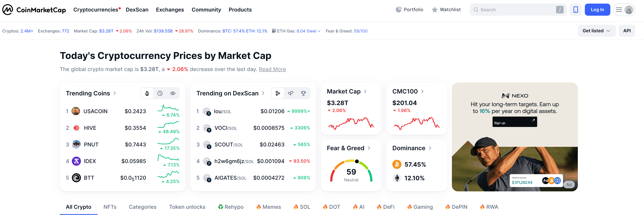Toggle trending coins to hot (flame) view
644x215 pixels.
[x=147, y=93]
